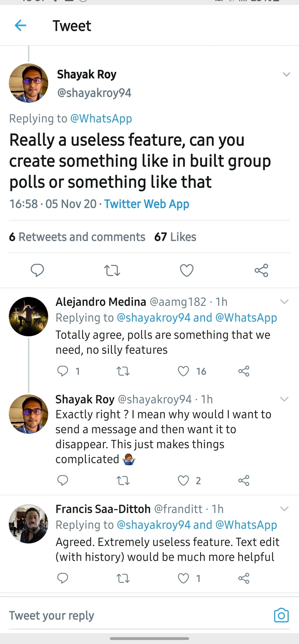Tap the Tweet your reply field
Image resolution: width=299 pixels, height=644 pixels.
[125, 615]
